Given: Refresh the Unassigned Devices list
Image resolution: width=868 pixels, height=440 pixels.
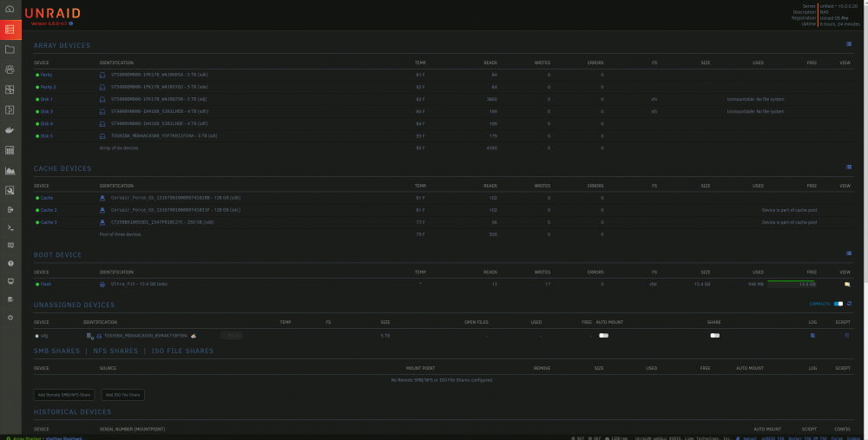Looking at the screenshot, I should point(849,303).
